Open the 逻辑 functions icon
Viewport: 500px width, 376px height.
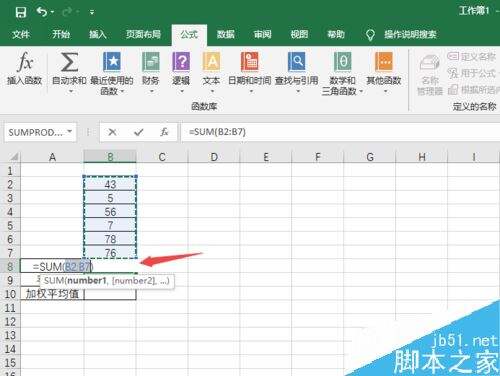(x=181, y=62)
